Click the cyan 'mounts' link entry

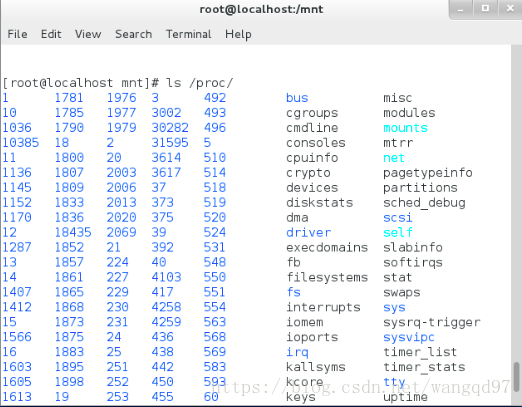pyautogui.click(x=405, y=128)
